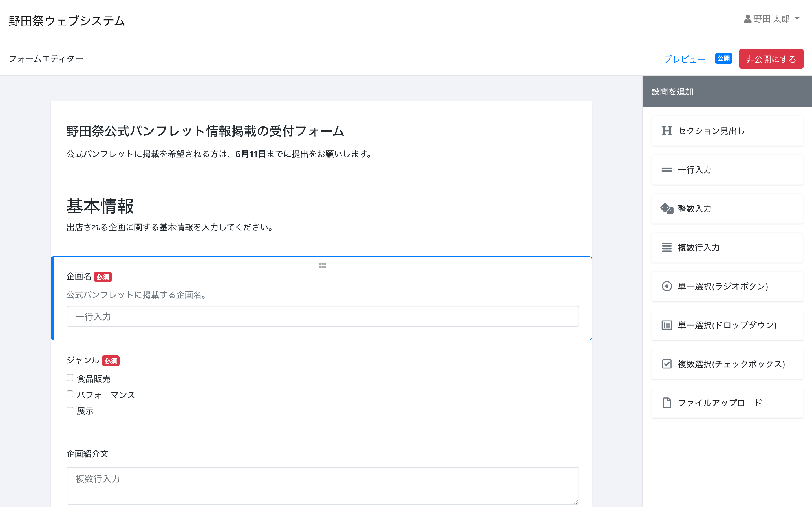Click the checkbox multi-select icon

click(667, 364)
